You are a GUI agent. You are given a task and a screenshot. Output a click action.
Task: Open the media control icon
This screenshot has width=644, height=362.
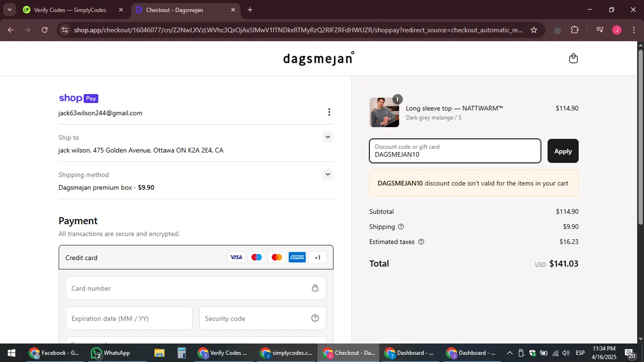click(600, 30)
